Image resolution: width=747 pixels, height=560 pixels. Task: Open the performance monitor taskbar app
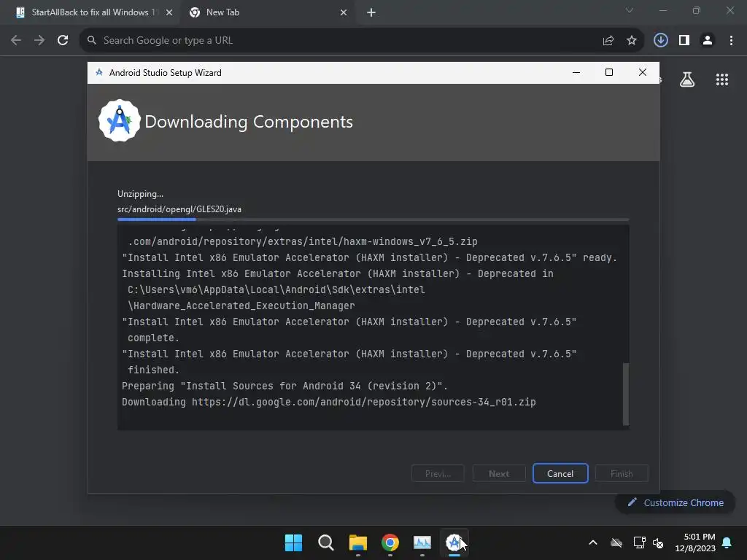coord(422,542)
